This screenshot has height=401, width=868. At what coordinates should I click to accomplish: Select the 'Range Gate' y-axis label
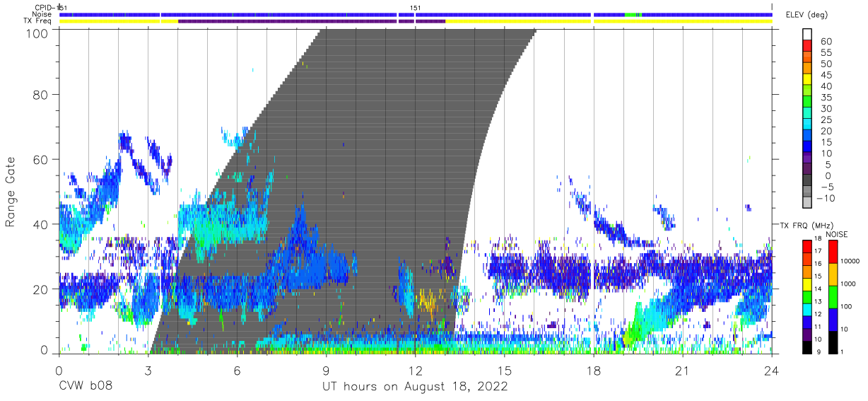click(11, 192)
